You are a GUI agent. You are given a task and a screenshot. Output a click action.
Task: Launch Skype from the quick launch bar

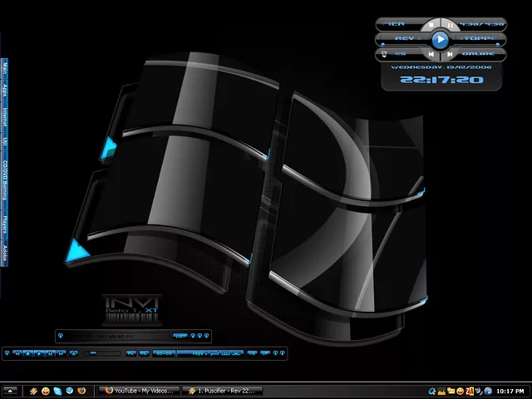click(x=57, y=391)
